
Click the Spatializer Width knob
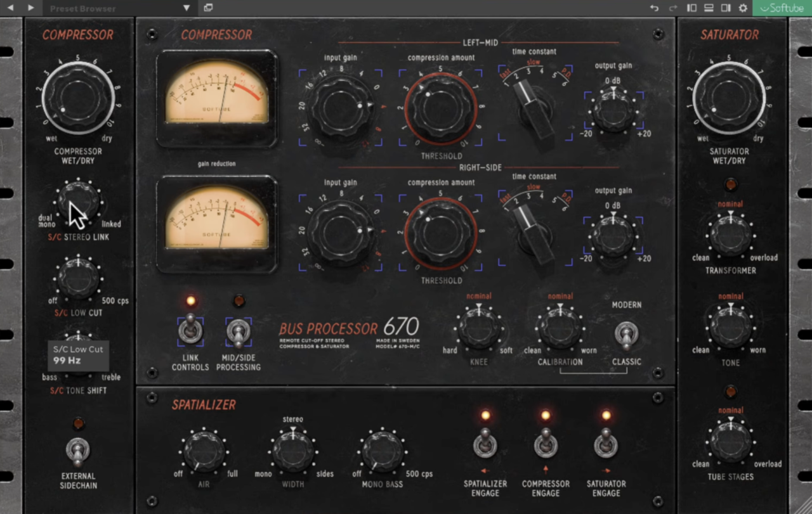pyautogui.click(x=293, y=451)
